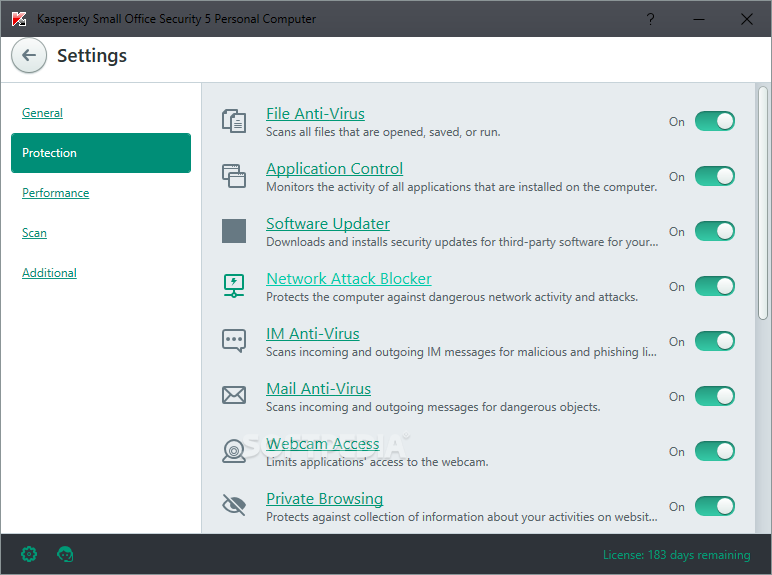772x575 pixels.
Task: Open settings via the bottom gear icon
Action: (x=29, y=554)
